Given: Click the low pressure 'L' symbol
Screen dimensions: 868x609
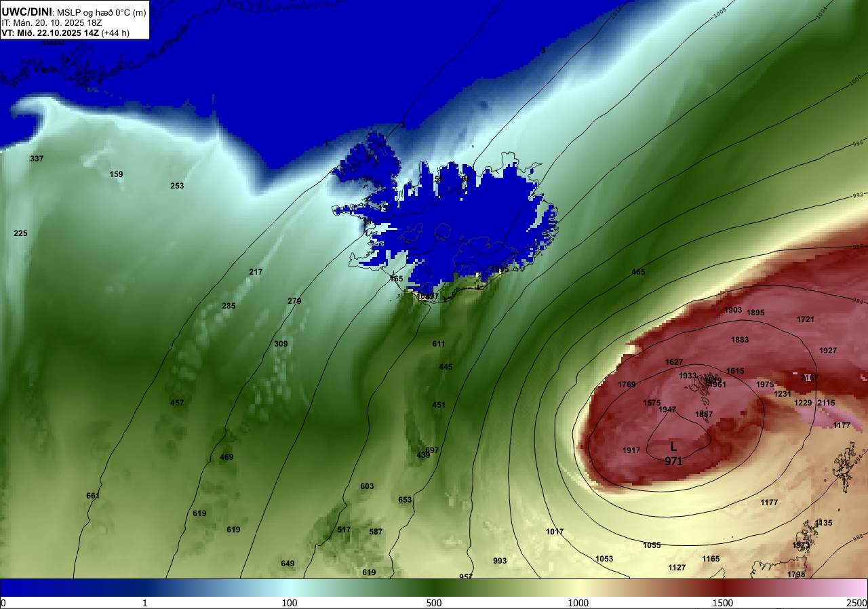Looking at the screenshot, I should [673, 448].
